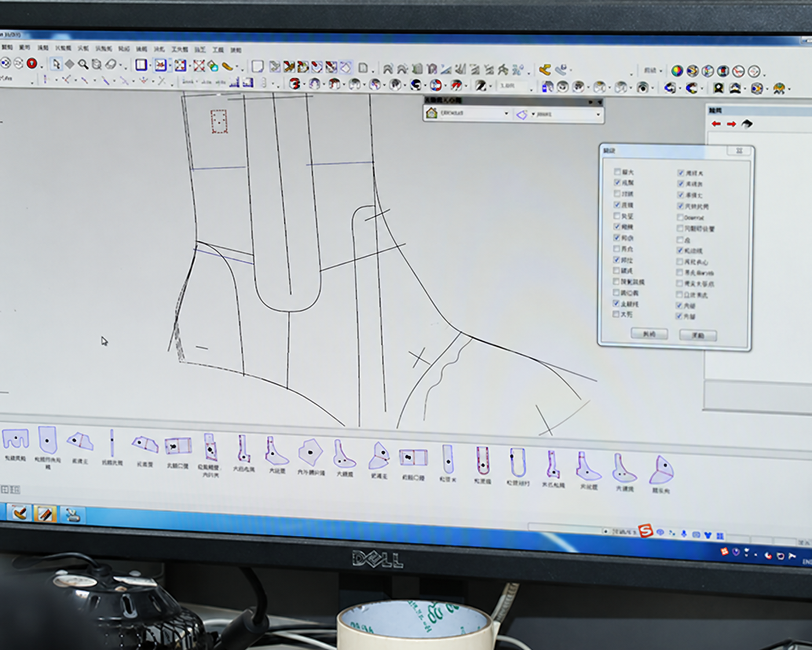
Task: Click the square icon crossed by red X
Action: 199,65
